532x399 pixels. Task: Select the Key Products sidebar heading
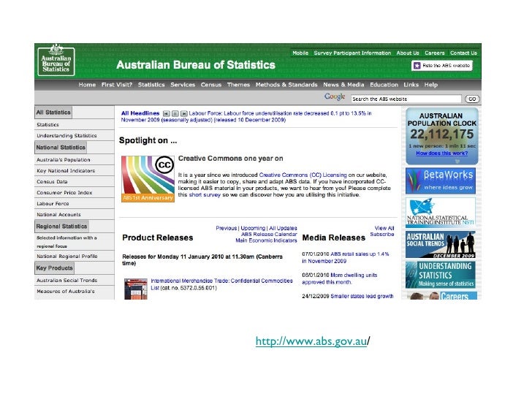[54, 267]
